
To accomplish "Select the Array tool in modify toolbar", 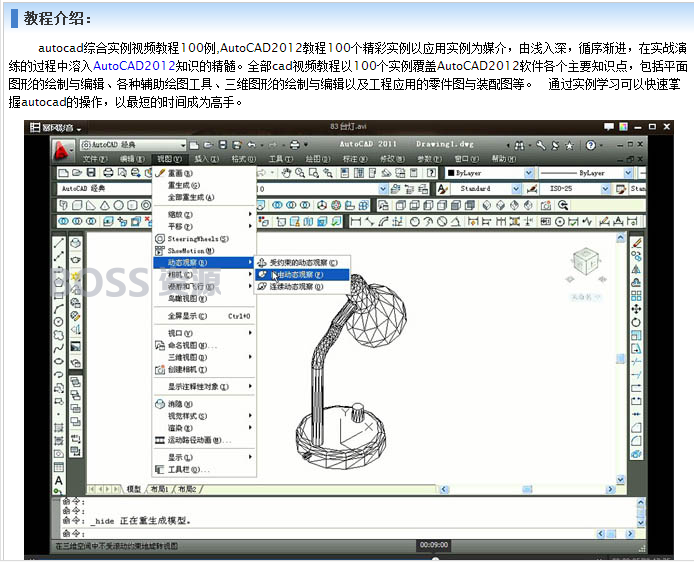I will tap(636, 296).
